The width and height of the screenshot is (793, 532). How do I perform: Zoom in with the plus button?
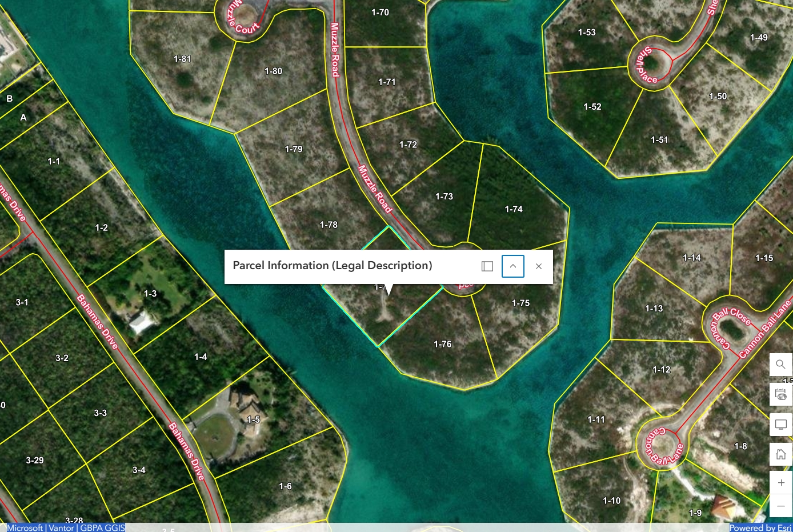tap(780, 483)
